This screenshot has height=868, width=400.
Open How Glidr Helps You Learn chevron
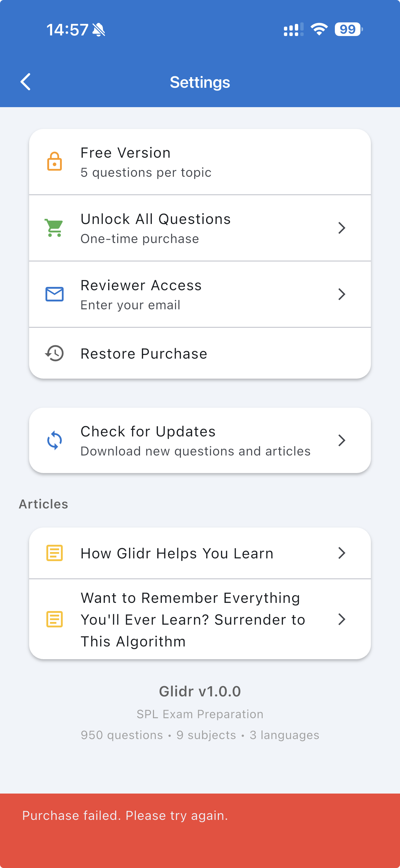[x=341, y=553]
